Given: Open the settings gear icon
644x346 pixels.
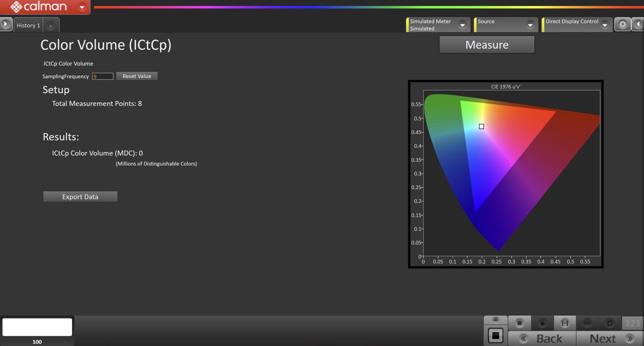Looking at the screenshot, I should point(622,24).
